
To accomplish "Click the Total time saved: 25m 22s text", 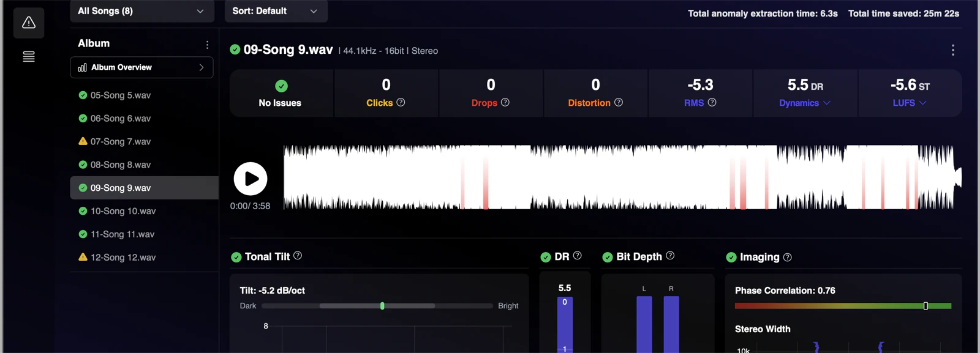I will pyautogui.click(x=903, y=13).
